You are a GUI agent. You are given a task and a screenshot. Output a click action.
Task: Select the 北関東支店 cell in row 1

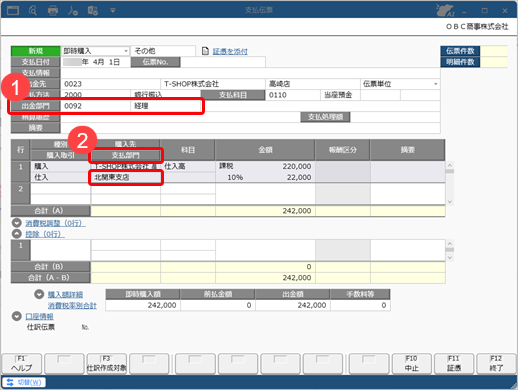click(125, 177)
